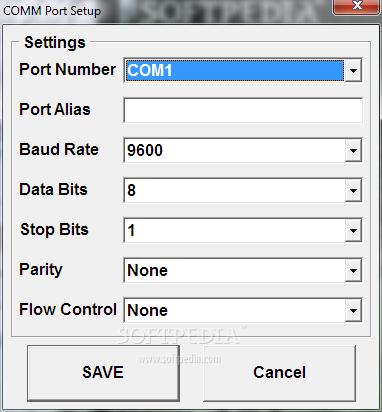Image resolution: width=382 pixels, height=412 pixels.
Task: Expand the Baud Rate dropdown arrow
Action: 353,150
